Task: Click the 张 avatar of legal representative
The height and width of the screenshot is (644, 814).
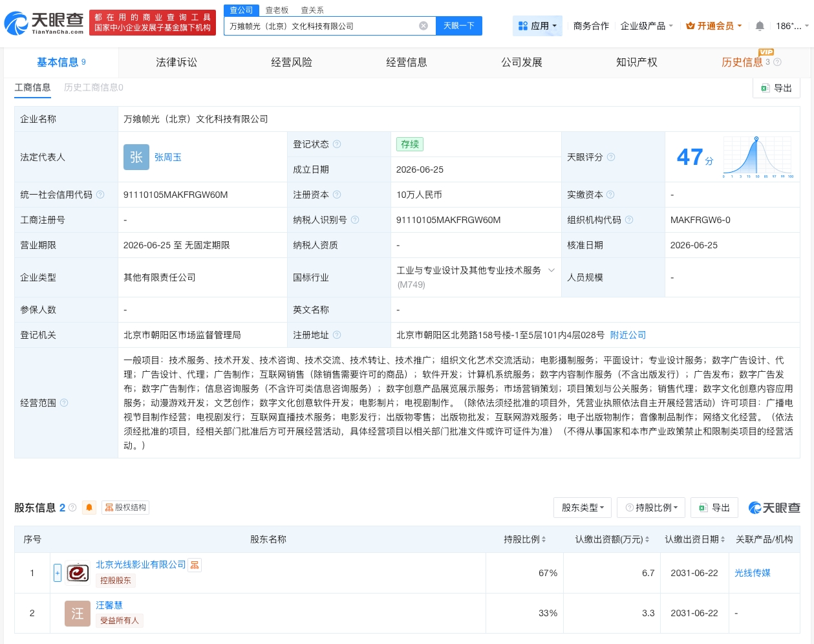Action: tap(136, 157)
